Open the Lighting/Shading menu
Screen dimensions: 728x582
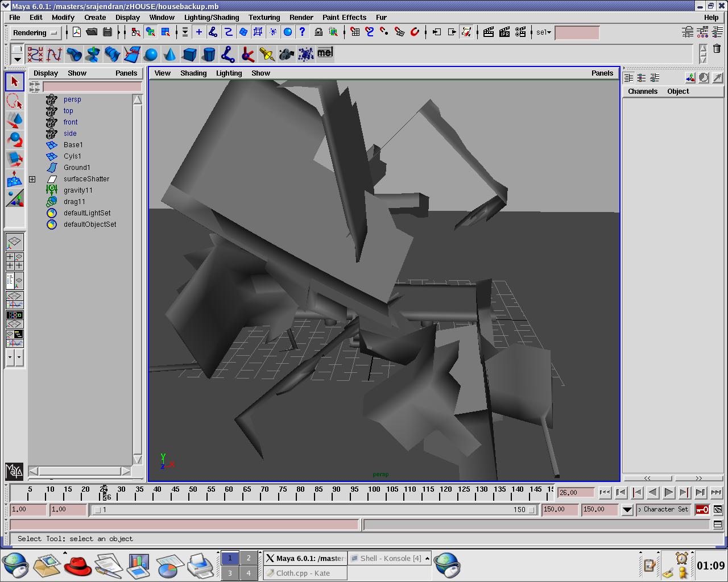pyautogui.click(x=211, y=18)
